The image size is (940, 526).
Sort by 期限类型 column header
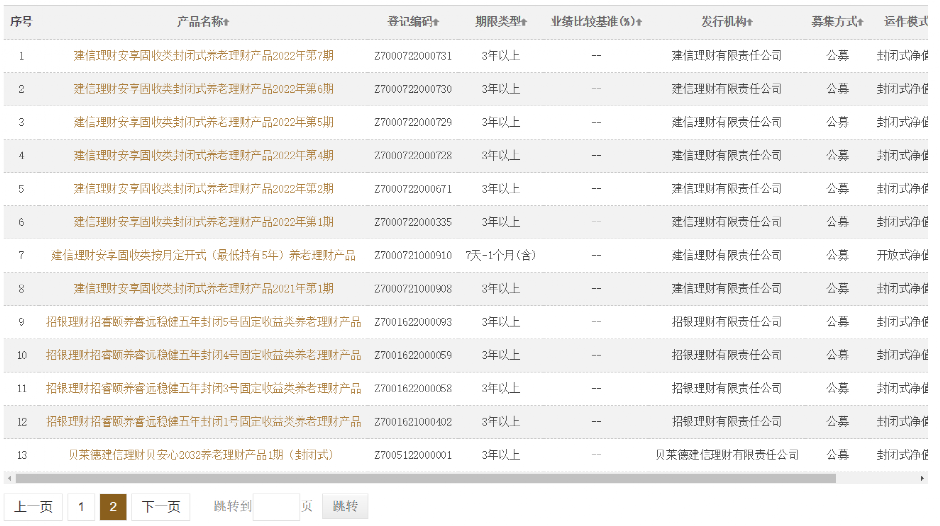(x=501, y=22)
